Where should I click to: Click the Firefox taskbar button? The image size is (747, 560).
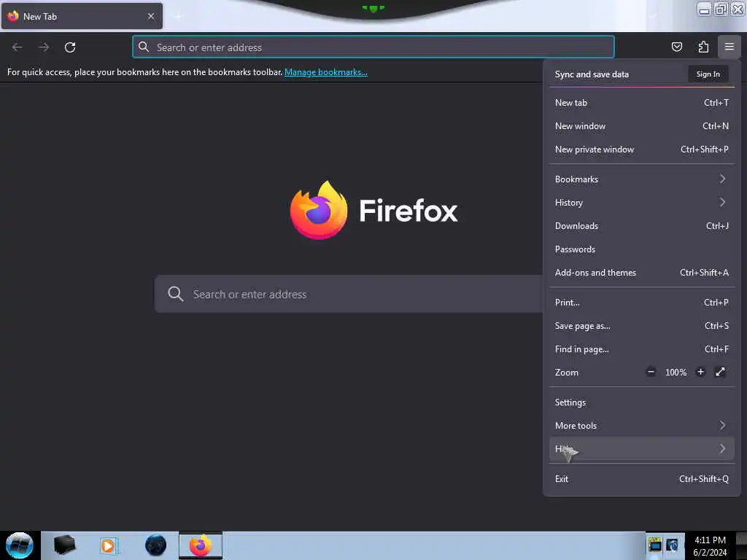[201, 545]
